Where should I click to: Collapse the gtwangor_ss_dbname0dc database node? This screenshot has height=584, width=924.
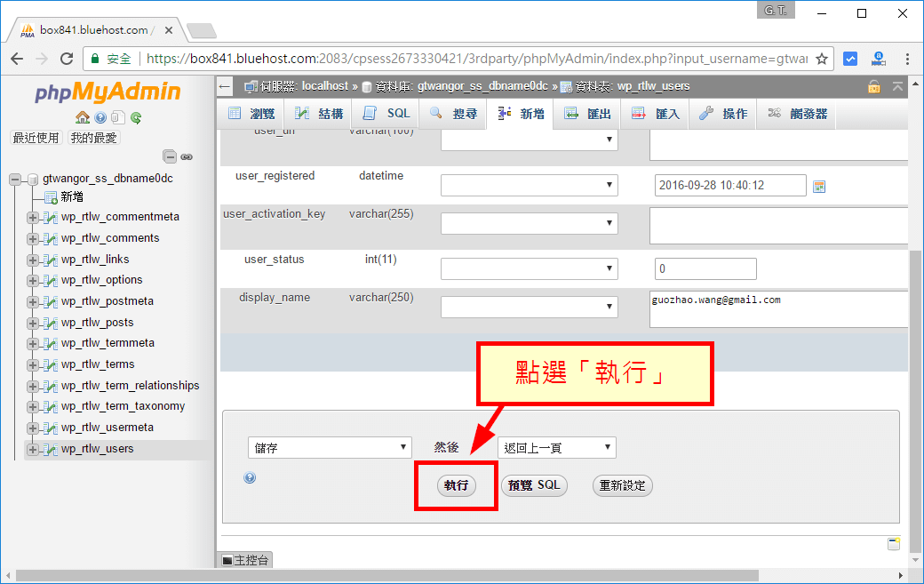14,178
